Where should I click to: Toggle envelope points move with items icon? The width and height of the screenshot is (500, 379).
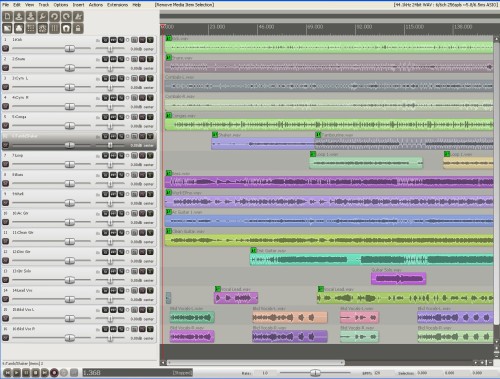43,28
